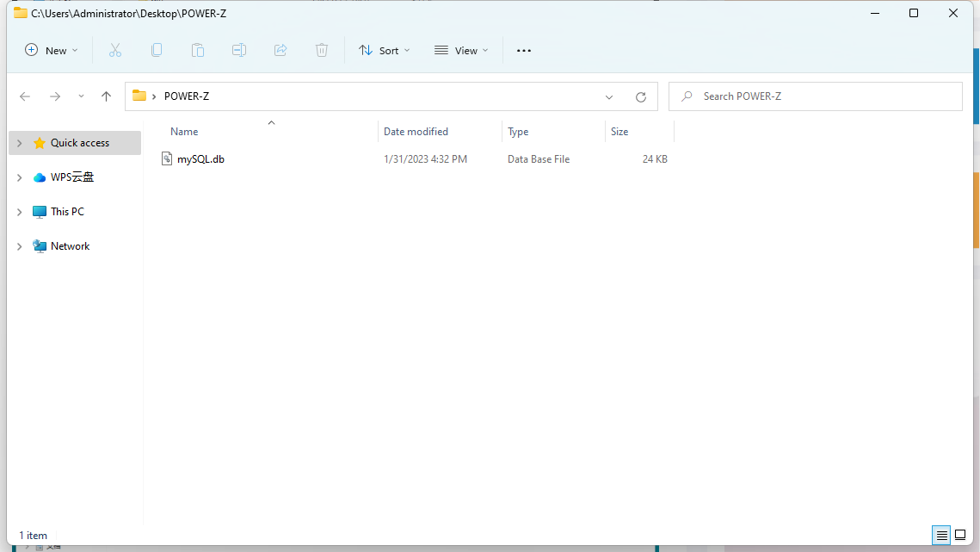
Task: Click the Delete trash can icon
Action: (322, 51)
